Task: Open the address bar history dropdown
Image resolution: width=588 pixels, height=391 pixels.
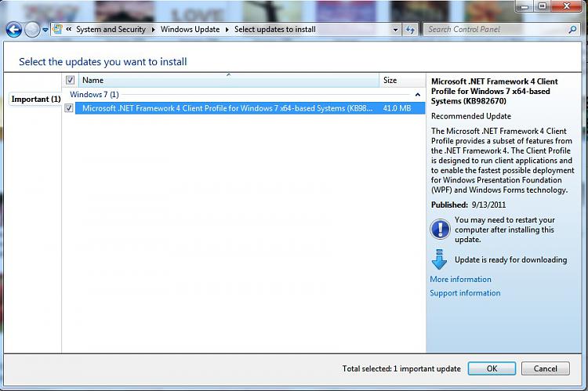Action: (x=395, y=30)
